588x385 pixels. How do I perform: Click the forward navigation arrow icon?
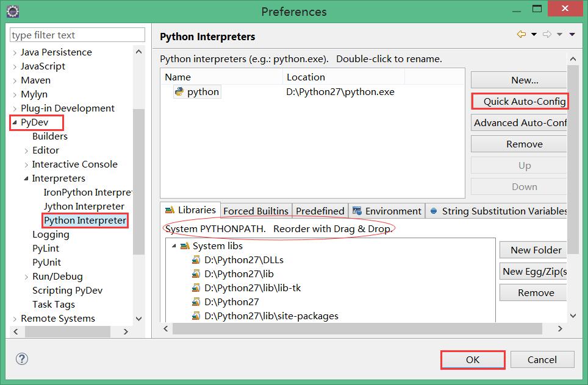coord(547,35)
